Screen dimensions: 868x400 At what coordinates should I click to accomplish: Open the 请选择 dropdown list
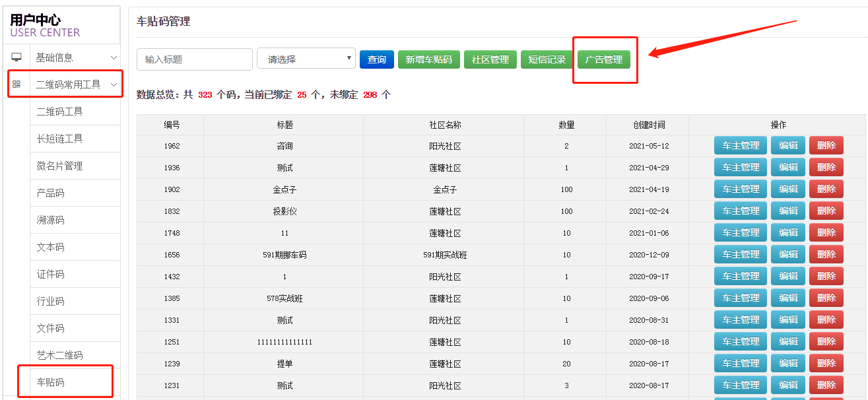[306, 59]
